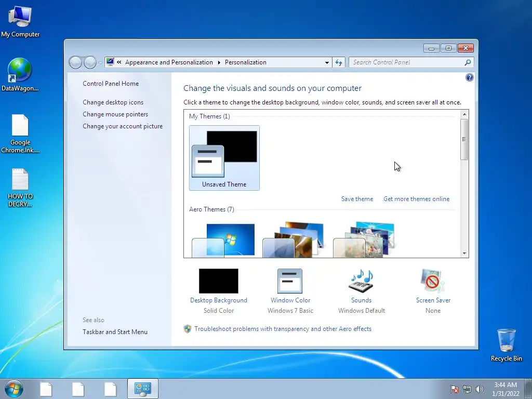This screenshot has width=532, height=399.
Task: Open the first blank-file taskbar item
Action: 46,389
